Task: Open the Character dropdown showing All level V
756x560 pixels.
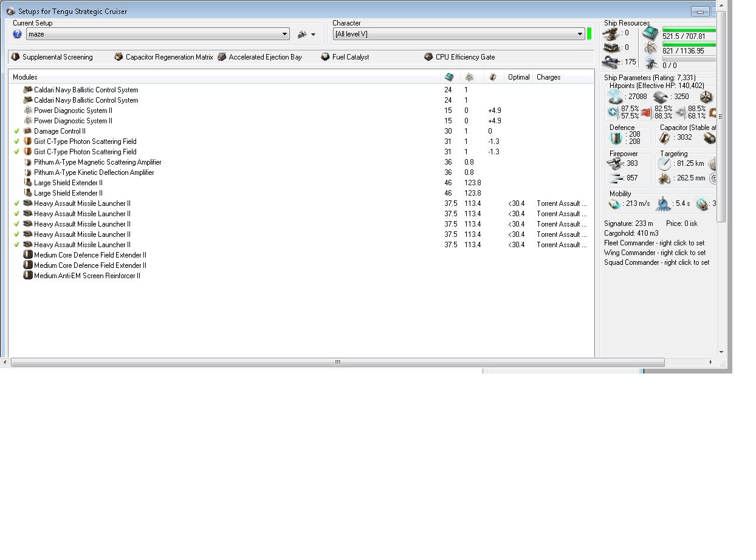Action: (x=459, y=34)
